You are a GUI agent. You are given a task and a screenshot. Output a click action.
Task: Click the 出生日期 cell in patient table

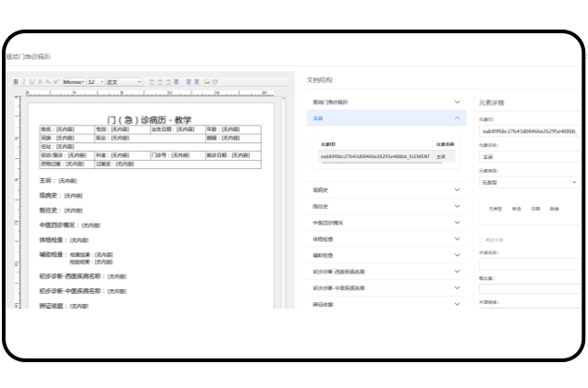[178, 129]
